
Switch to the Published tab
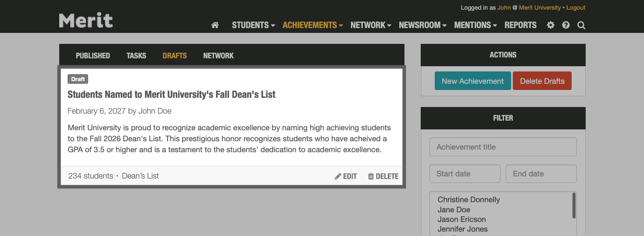point(93,56)
